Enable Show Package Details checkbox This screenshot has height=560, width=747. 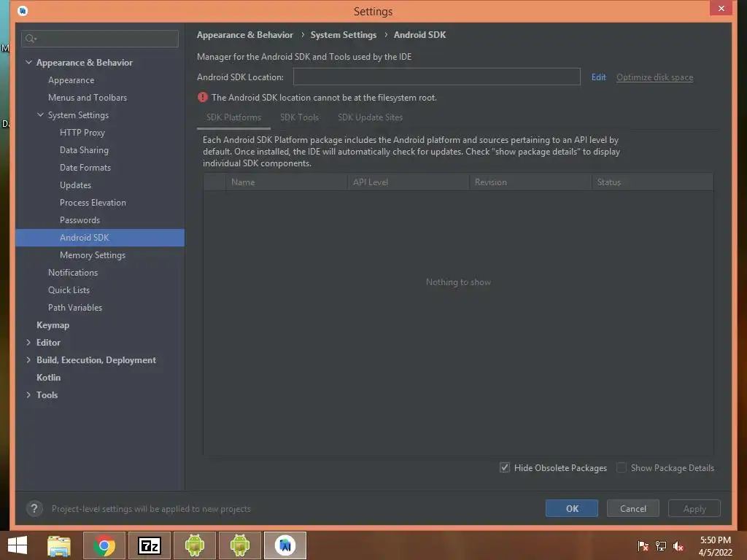[x=622, y=467]
